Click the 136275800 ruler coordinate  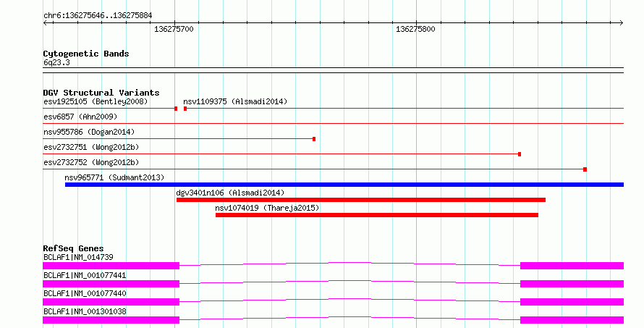(415, 29)
